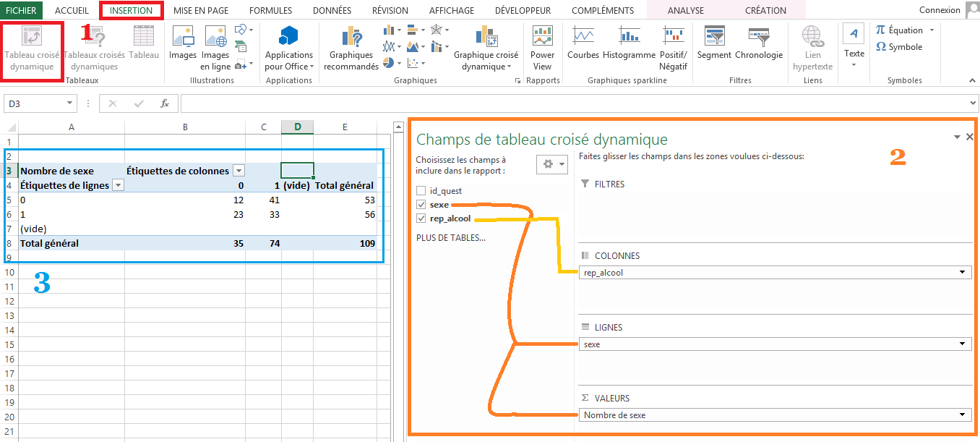Insert Images from file
Screen dimensions: 980x442
182,45
